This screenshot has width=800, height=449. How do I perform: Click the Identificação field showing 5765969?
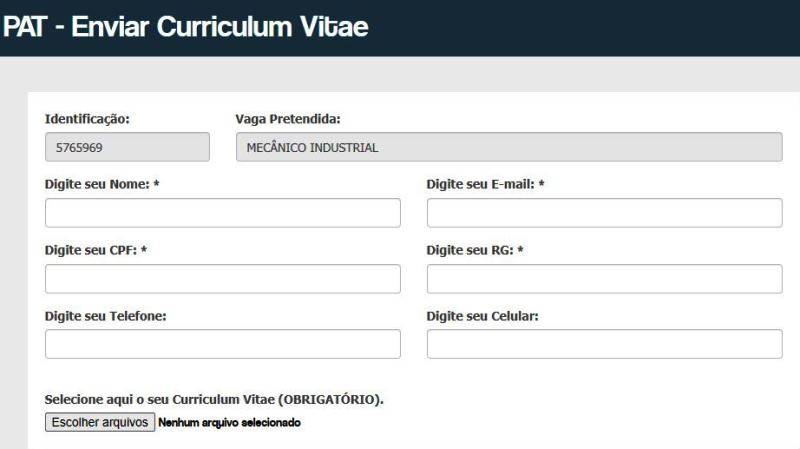coord(127,147)
